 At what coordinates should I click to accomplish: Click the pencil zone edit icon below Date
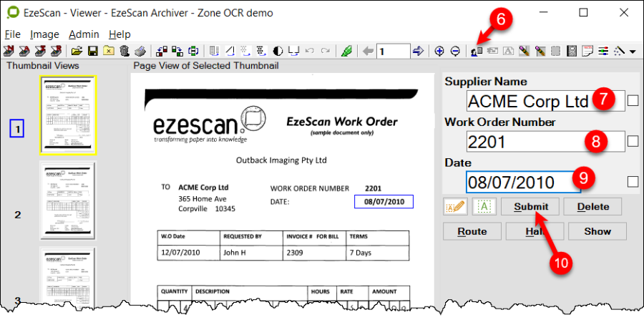pyautogui.click(x=454, y=207)
